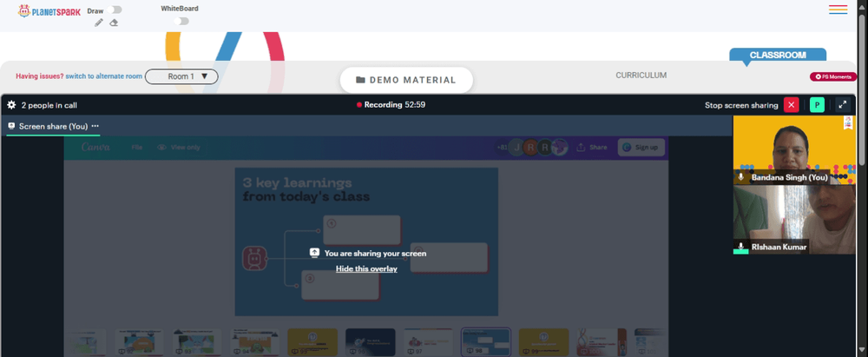The width and height of the screenshot is (868, 357).
Task: Select slide thumbnail 97
Action: pos(428,341)
